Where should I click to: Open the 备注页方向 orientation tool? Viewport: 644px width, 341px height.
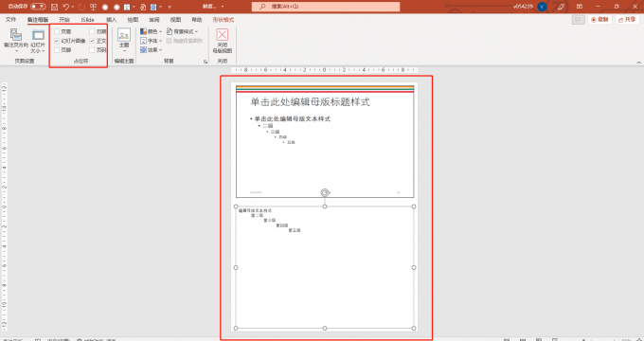16,41
